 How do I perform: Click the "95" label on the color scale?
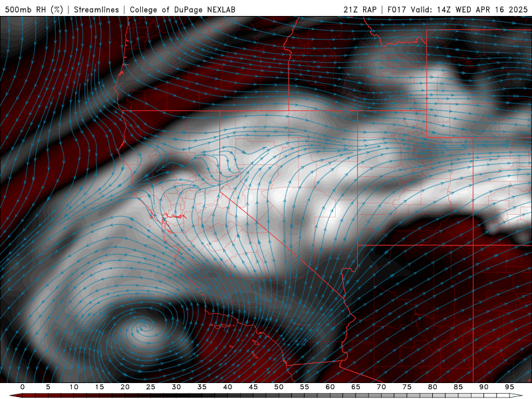tap(509, 387)
